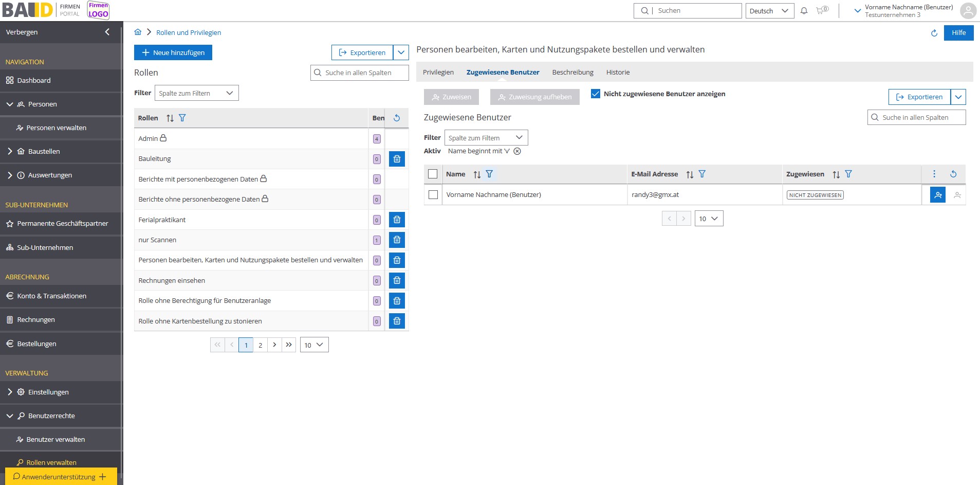Switch to the Privilegien tab
This screenshot has height=485, width=980.
(x=438, y=72)
